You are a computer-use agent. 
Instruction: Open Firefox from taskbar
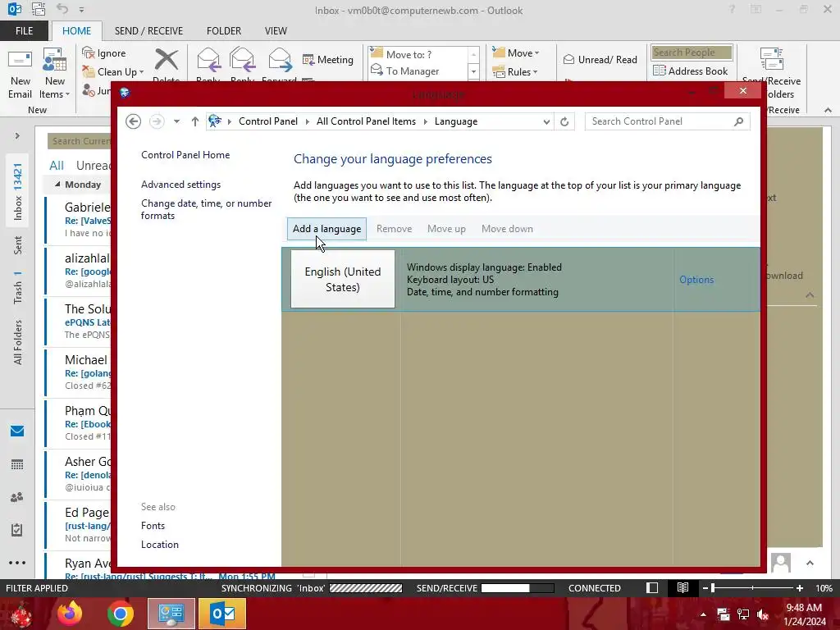point(70,614)
